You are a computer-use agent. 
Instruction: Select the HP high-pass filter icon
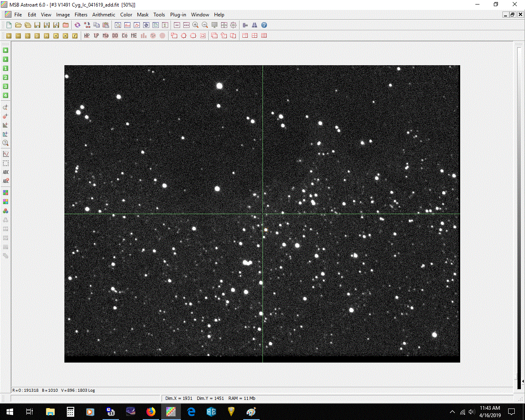(87, 36)
